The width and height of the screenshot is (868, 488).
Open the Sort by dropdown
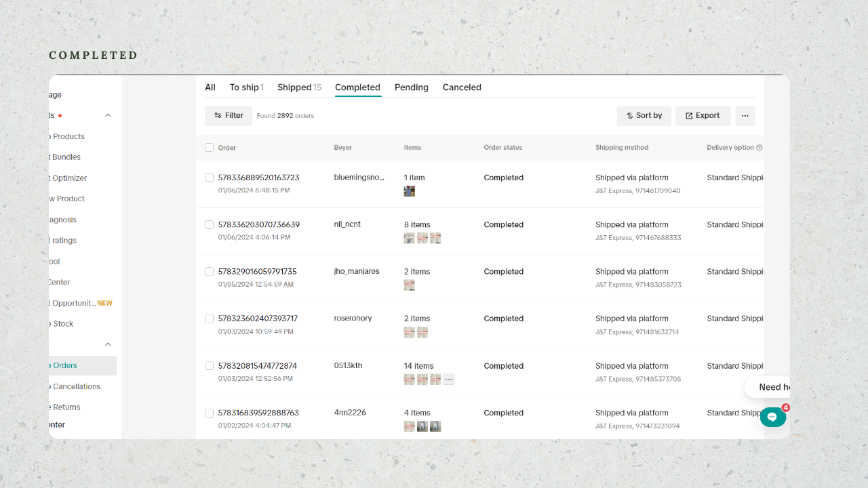point(644,116)
